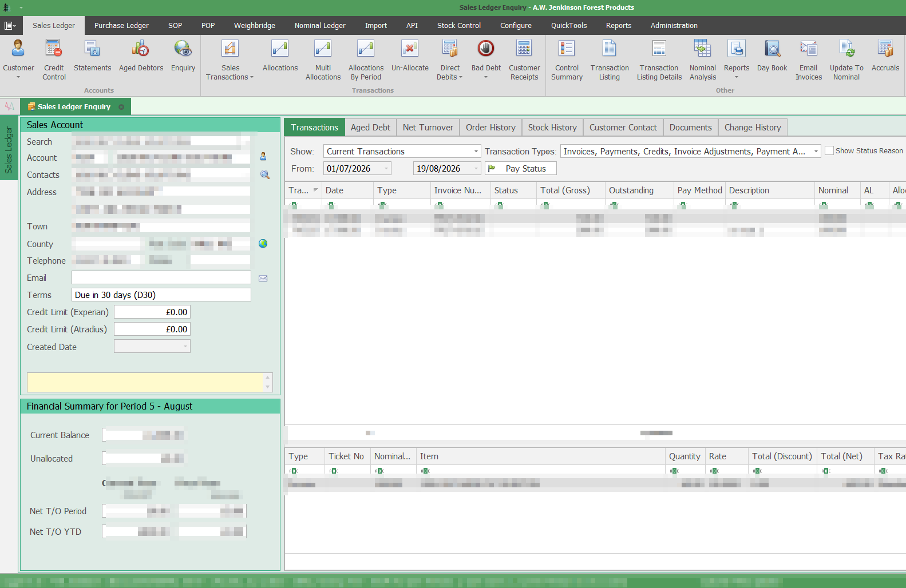Open the Allocations tool
This screenshot has width=906, height=588.
pyautogui.click(x=280, y=55)
